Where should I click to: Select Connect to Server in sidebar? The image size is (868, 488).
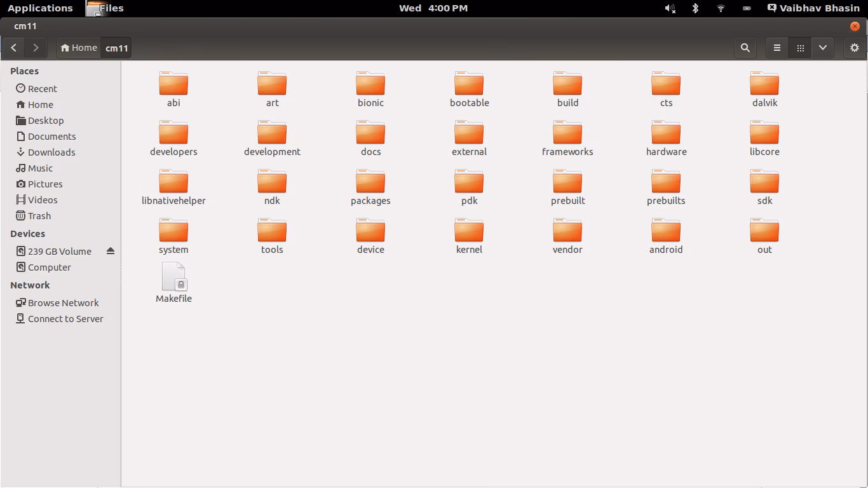pyautogui.click(x=65, y=319)
